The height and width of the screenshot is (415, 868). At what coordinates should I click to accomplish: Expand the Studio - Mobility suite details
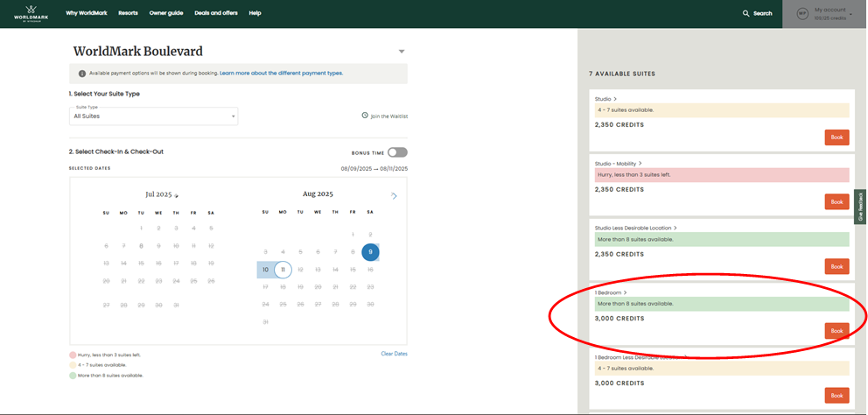click(x=640, y=164)
